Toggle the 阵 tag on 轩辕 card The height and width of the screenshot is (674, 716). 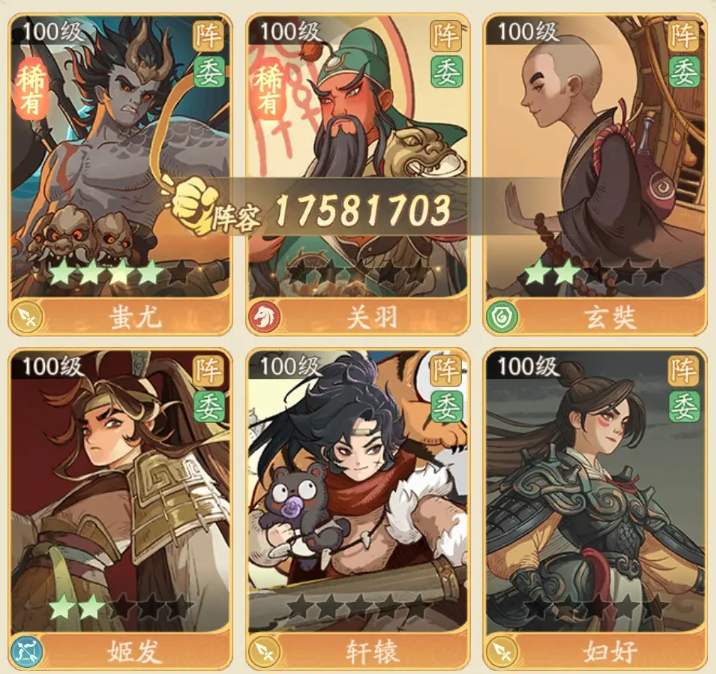coord(446,370)
